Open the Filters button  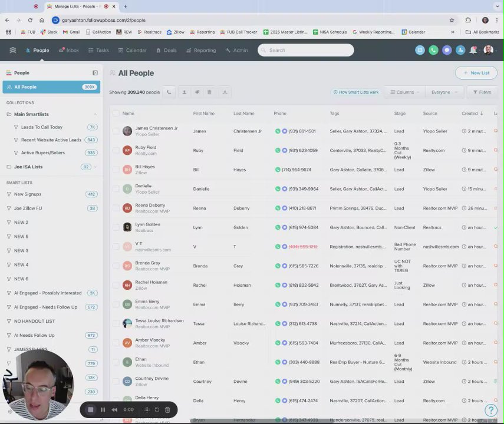(482, 92)
